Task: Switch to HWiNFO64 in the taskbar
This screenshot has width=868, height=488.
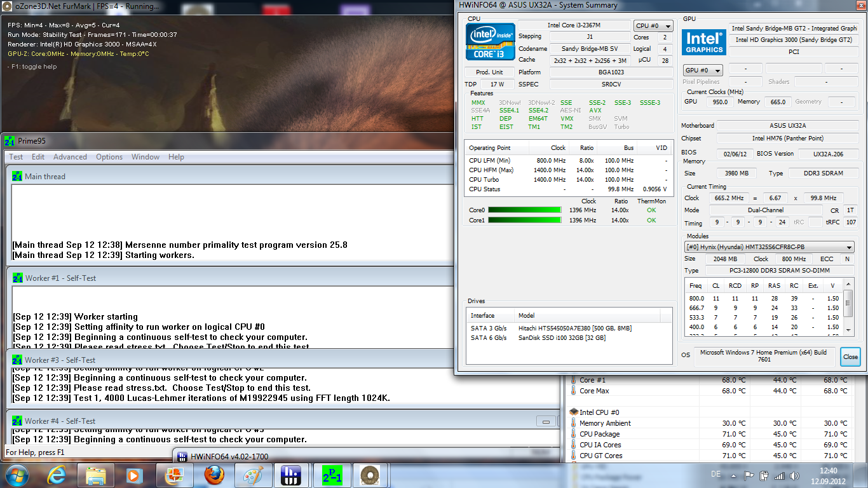Action: [x=292, y=475]
